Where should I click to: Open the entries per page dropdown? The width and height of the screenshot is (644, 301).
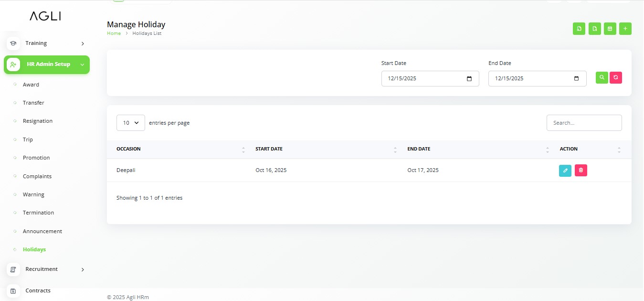[x=130, y=123]
